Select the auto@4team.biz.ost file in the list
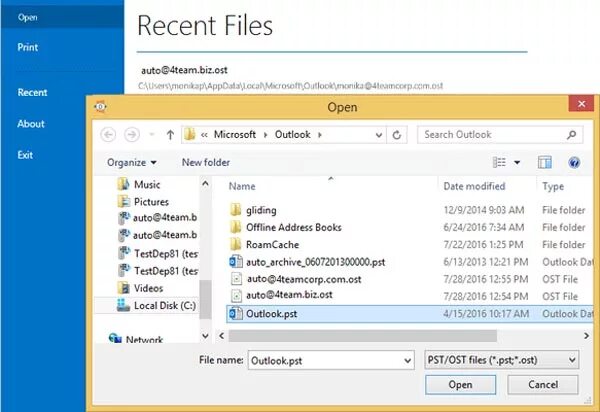The image size is (600, 412). pyautogui.click(x=289, y=295)
